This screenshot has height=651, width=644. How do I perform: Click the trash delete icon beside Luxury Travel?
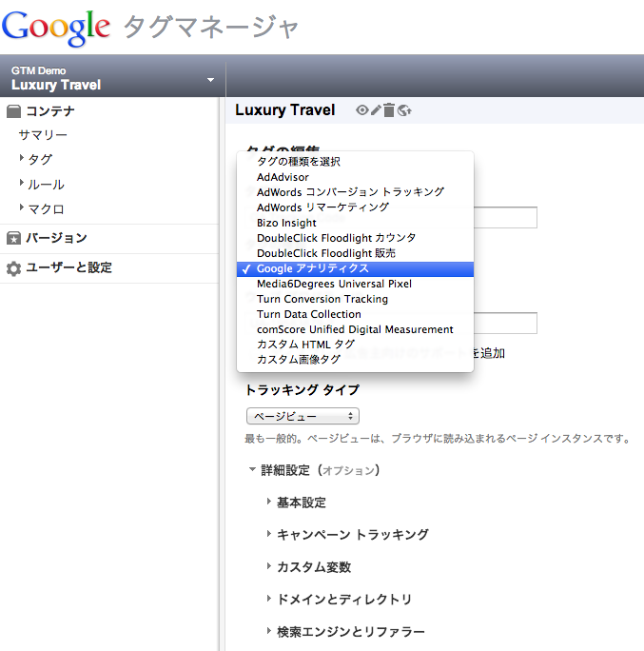click(x=389, y=110)
